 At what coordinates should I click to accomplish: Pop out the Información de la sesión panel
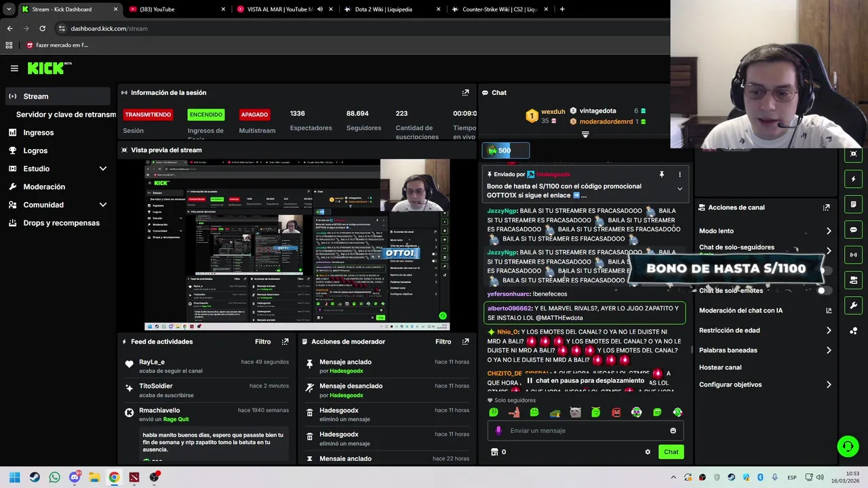465,93
